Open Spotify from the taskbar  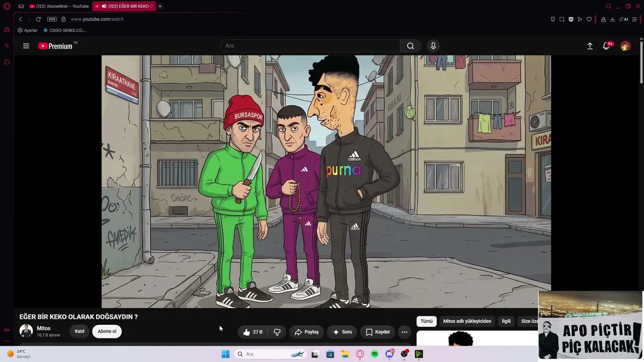(x=375, y=354)
